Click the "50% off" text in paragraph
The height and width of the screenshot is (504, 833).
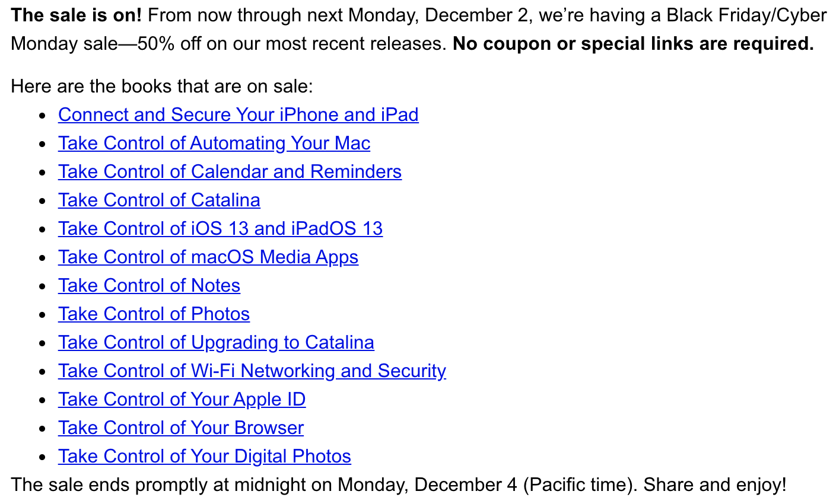coord(168,43)
